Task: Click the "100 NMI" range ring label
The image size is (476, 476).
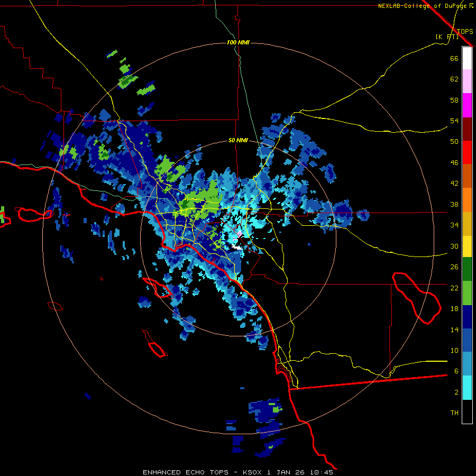Action: [x=238, y=42]
